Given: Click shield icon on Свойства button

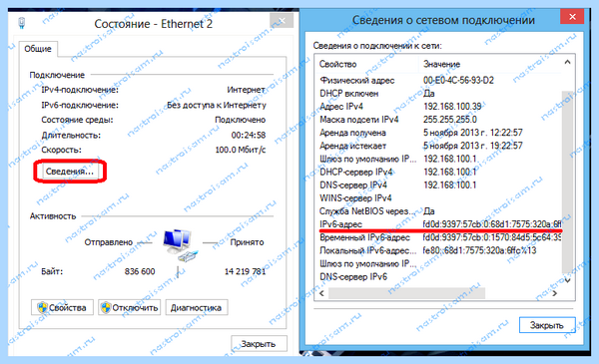Looking at the screenshot, I should [x=42, y=307].
